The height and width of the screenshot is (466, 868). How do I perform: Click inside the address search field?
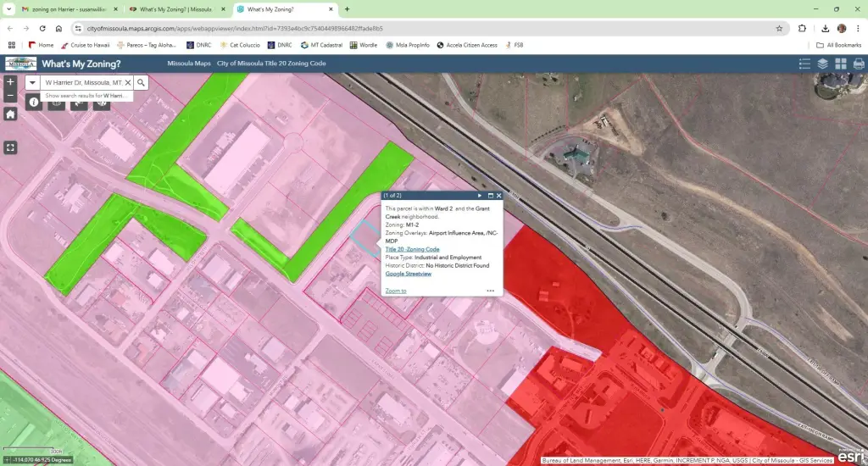coord(82,83)
